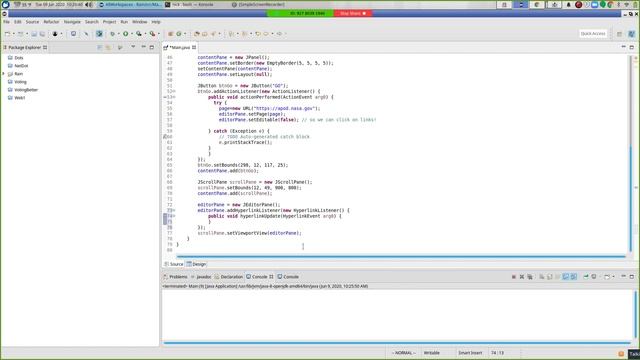Open the Open Console dropdown arrow

pyautogui.click(x=613, y=277)
